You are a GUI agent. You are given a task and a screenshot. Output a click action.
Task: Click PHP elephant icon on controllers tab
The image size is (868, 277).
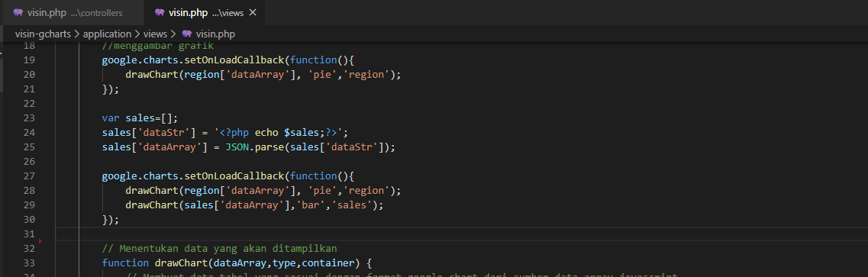tap(18, 12)
